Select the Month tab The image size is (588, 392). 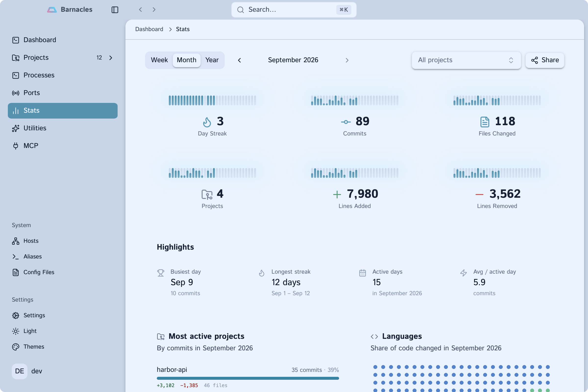[186, 60]
